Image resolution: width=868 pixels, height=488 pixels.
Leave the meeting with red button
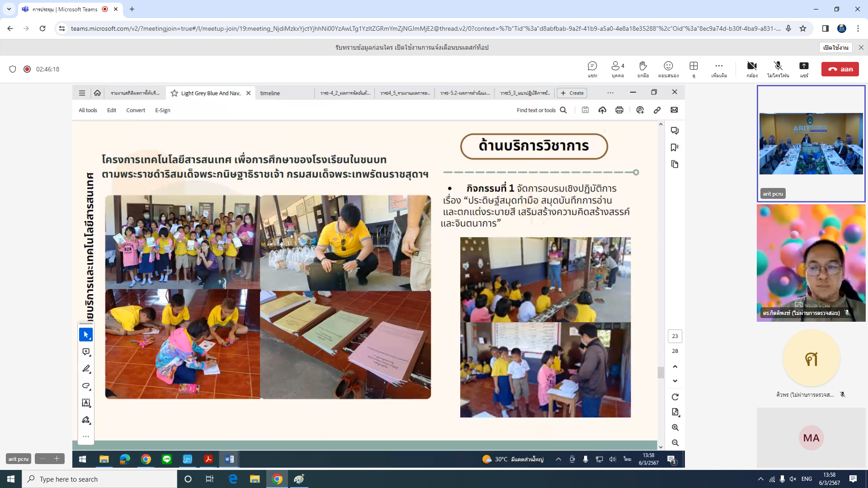pyautogui.click(x=840, y=69)
